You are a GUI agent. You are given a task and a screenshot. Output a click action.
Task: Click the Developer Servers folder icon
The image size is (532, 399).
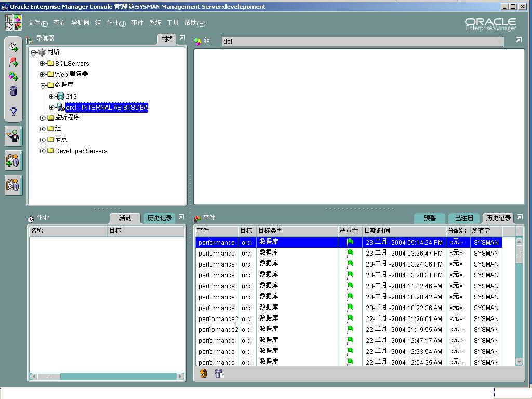click(51, 151)
